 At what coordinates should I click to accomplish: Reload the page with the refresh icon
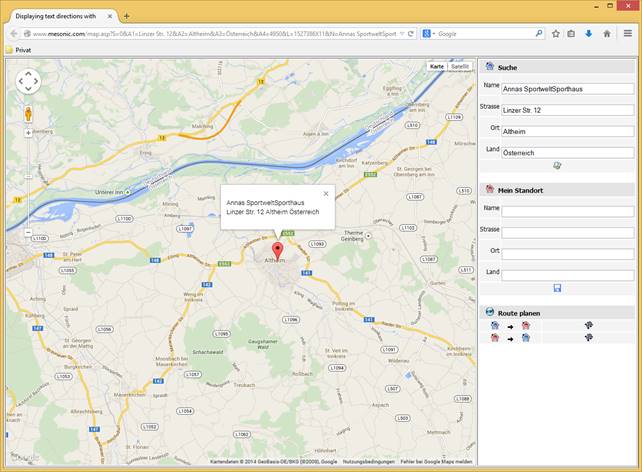pos(410,33)
